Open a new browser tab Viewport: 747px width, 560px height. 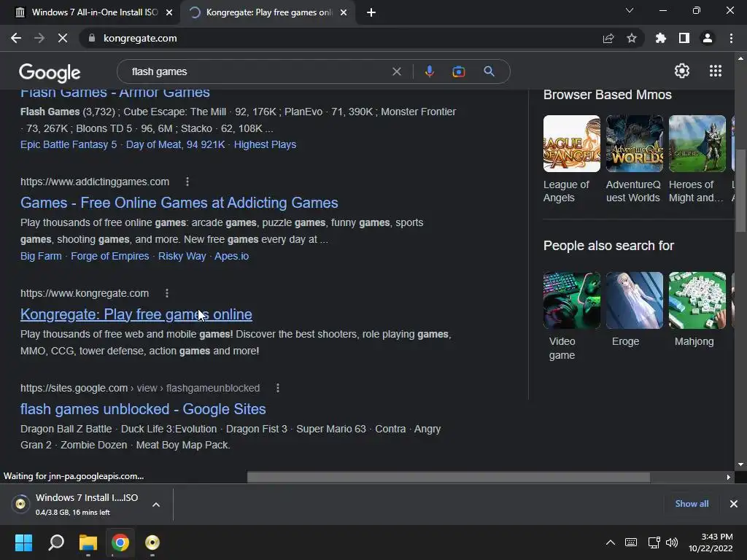[371, 12]
